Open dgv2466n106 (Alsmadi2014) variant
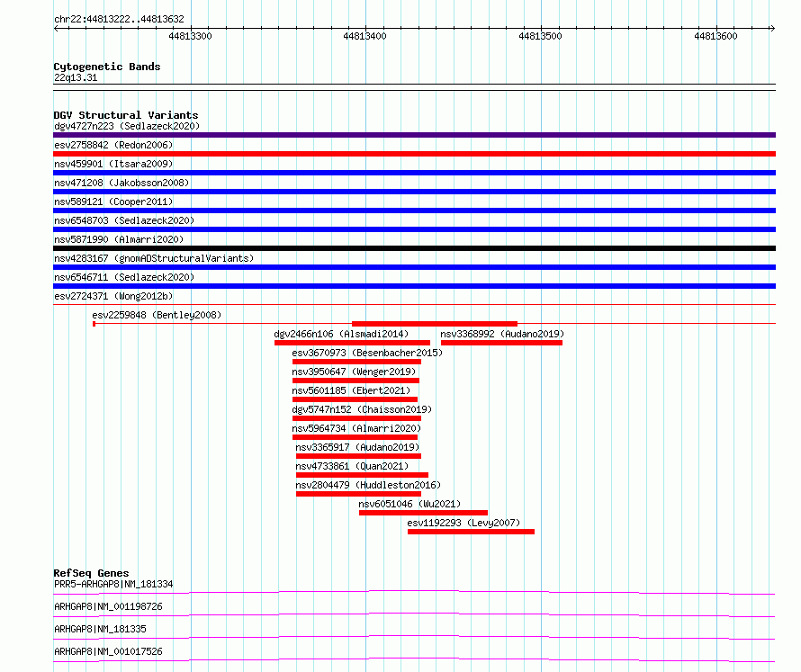 tap(341, 334)
